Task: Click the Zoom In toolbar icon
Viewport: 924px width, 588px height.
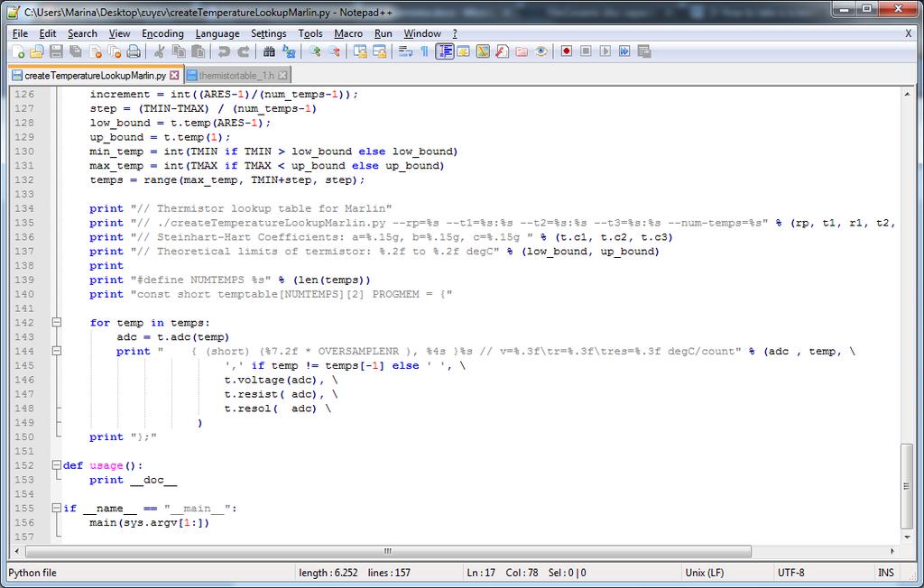Action: click(x=315, y=51)
